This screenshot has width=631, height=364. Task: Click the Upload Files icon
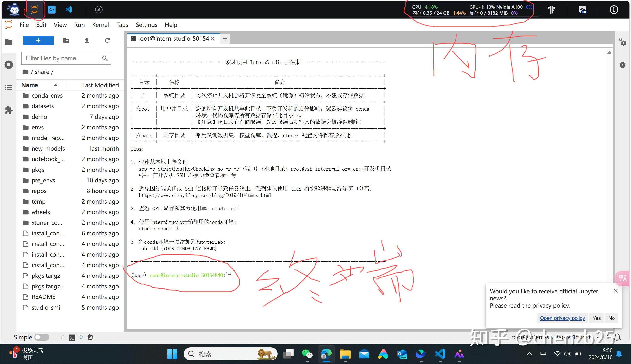87,40
